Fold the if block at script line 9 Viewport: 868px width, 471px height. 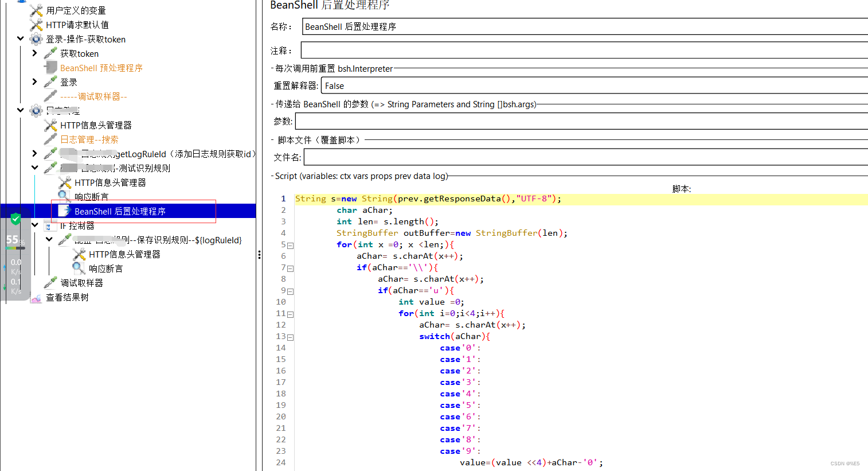point(290,291)
